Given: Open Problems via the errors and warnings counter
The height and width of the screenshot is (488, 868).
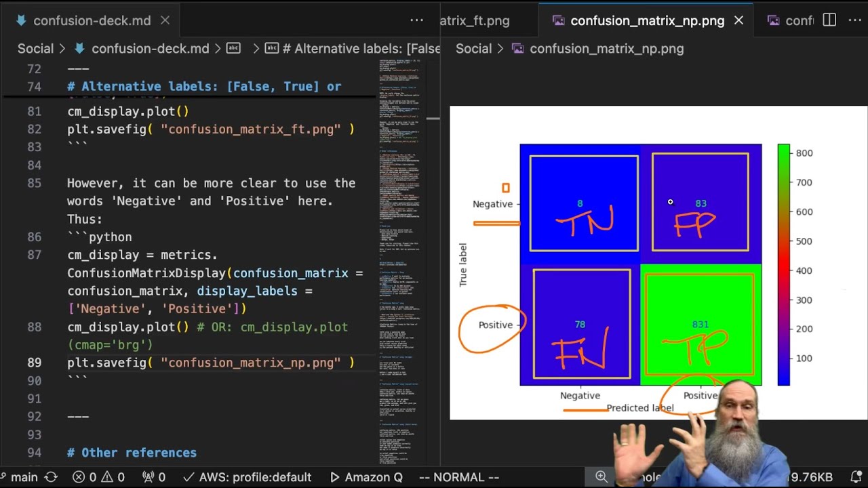Looking at the screenshot, I should pyautogui.click(x=99, y=477).
